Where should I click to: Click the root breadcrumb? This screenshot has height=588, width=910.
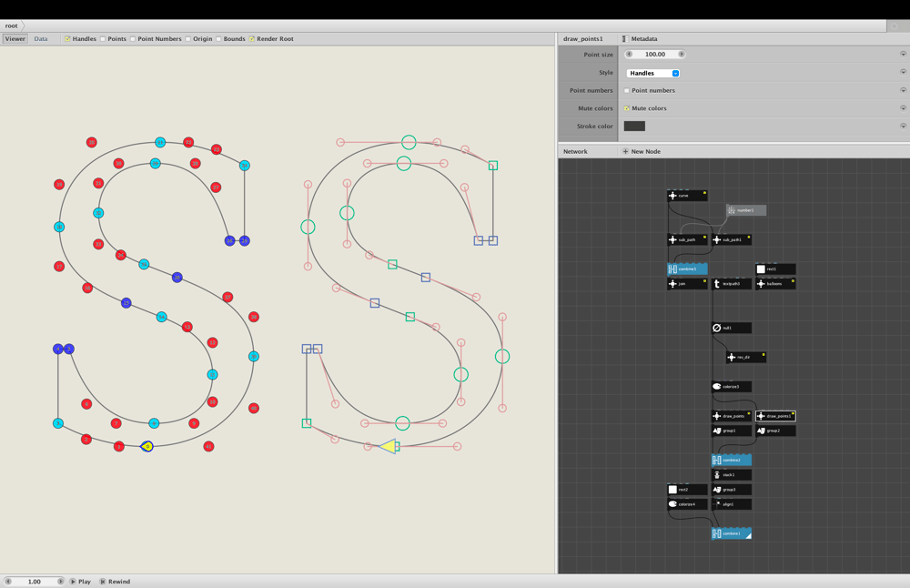(12, 25)
